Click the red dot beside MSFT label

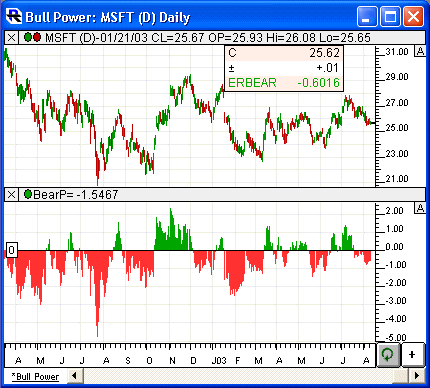point(37,37)
